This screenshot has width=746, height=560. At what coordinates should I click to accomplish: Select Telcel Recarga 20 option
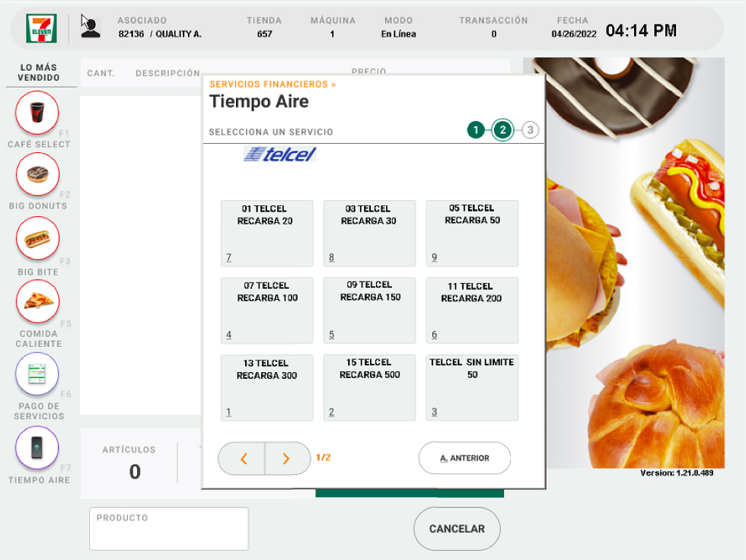coord(266,233)
